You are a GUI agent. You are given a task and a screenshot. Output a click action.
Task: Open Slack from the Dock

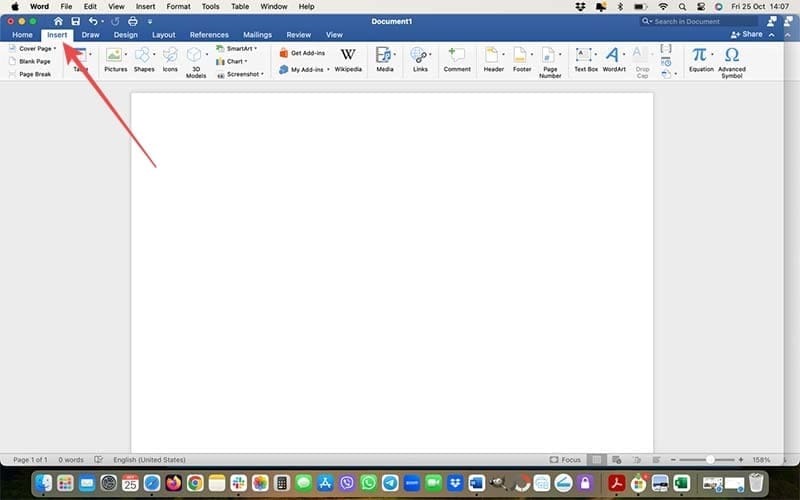click(x=238, y=483)
